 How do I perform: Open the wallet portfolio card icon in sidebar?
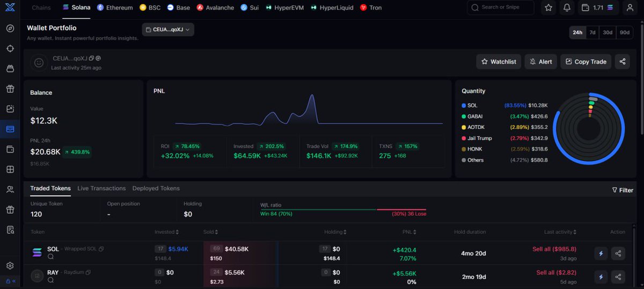[10, 129]
